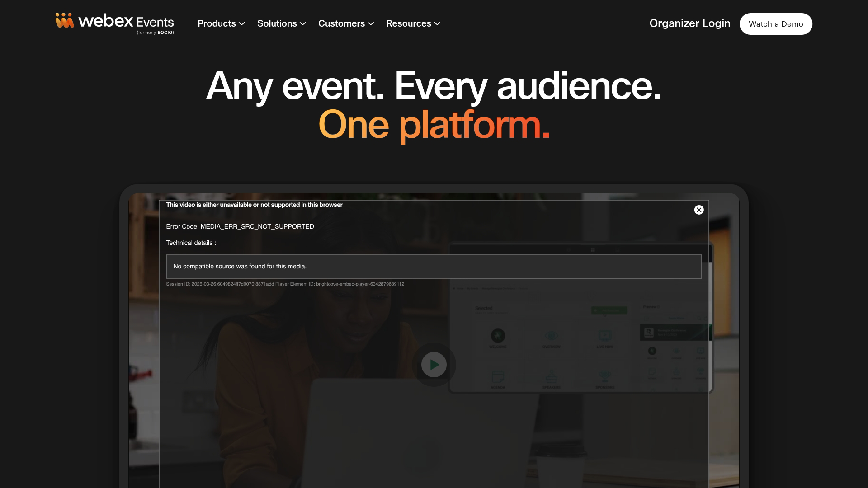Click the green add feature button
The image size is (868, 488).
click(609, 310)
